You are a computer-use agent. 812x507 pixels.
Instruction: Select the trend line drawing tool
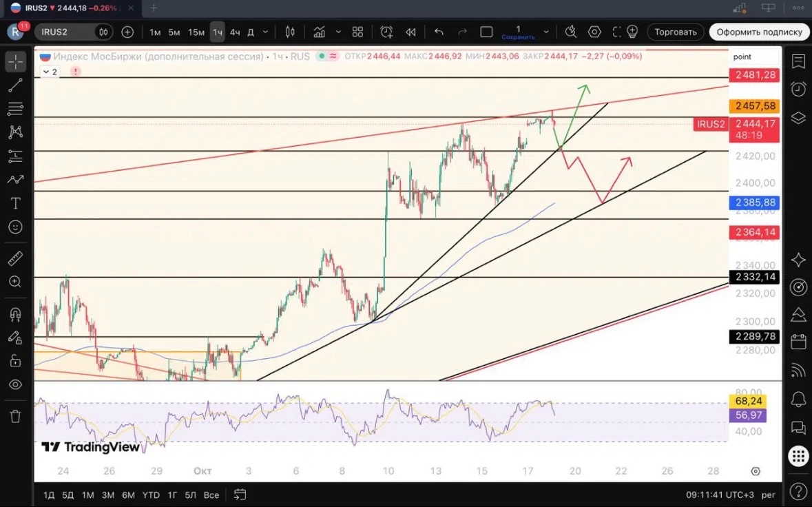click(16, 85)
